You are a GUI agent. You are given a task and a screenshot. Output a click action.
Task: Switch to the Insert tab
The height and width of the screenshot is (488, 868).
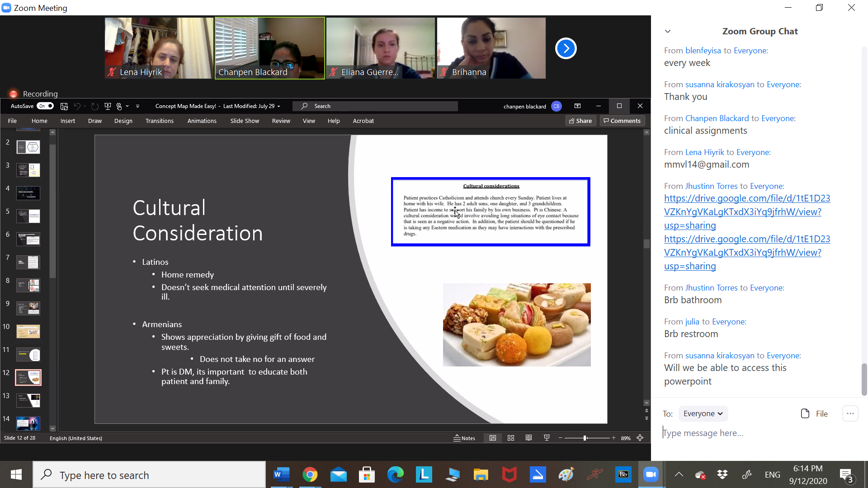[68, 121]
